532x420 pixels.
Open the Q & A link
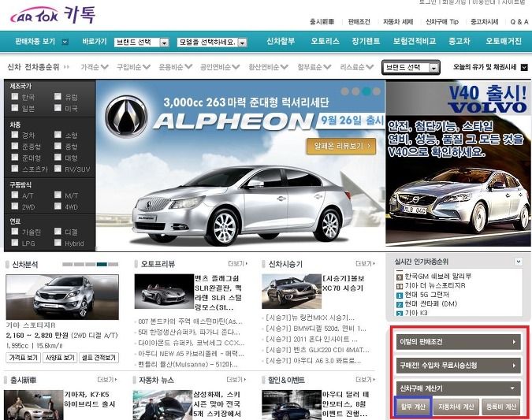tap(519, 22)
